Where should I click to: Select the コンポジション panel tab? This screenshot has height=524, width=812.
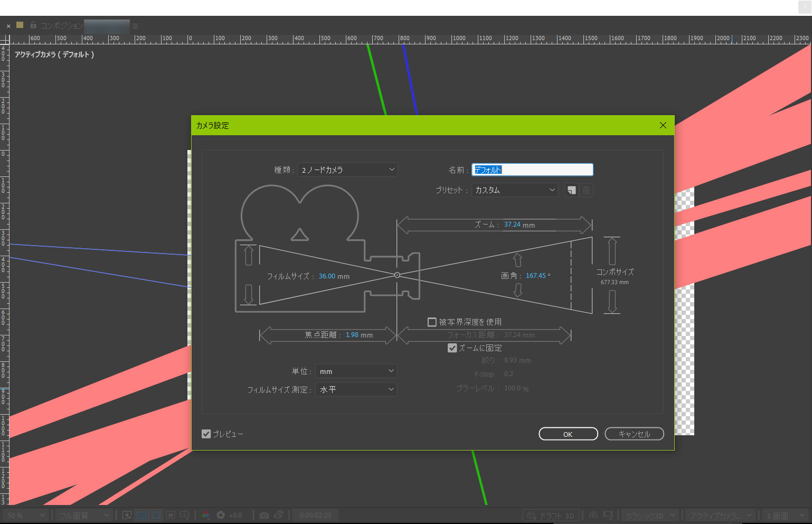(x=62, y=25)
